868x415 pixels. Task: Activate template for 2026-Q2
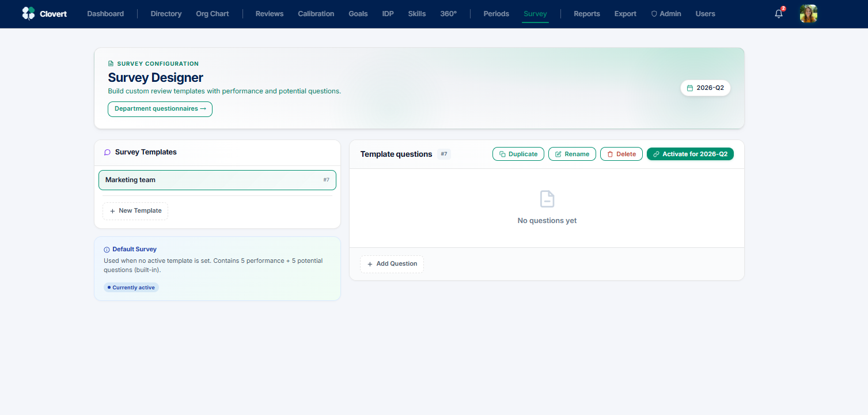690,154
